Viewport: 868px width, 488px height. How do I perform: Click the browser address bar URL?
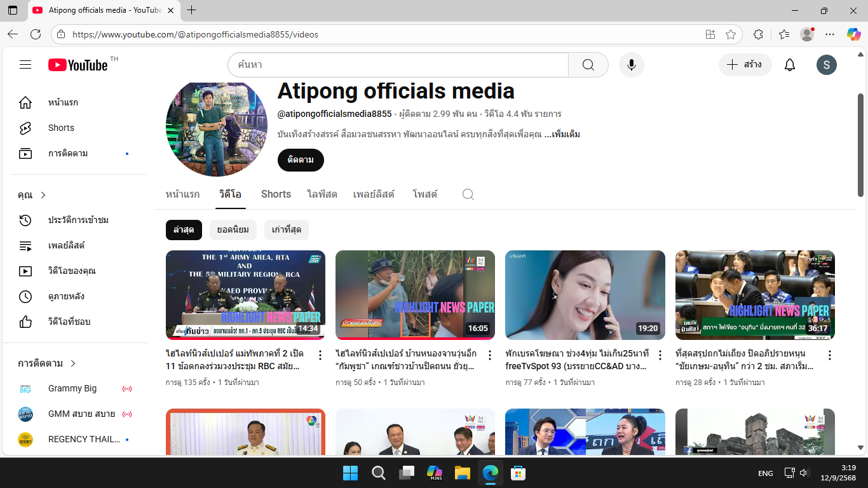tap(195, 34)
